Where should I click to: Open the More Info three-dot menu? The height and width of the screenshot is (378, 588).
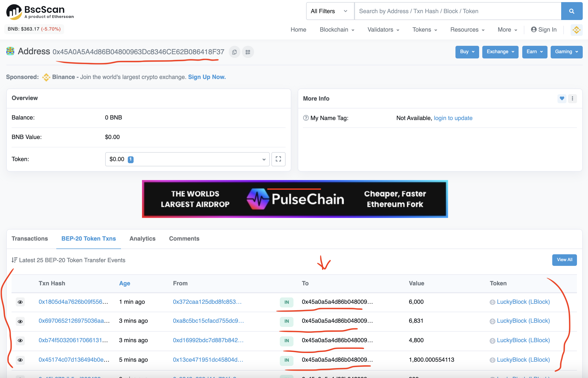tap(572, 98)
